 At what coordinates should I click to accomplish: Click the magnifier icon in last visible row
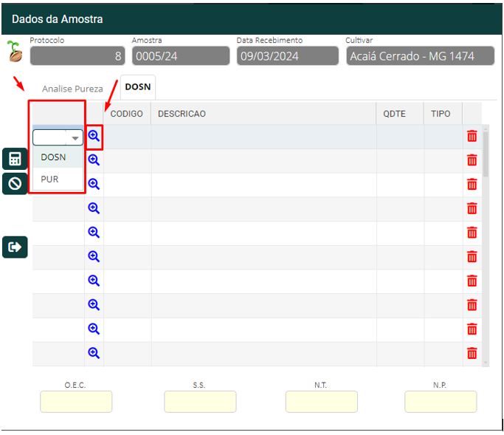[94, 353]
